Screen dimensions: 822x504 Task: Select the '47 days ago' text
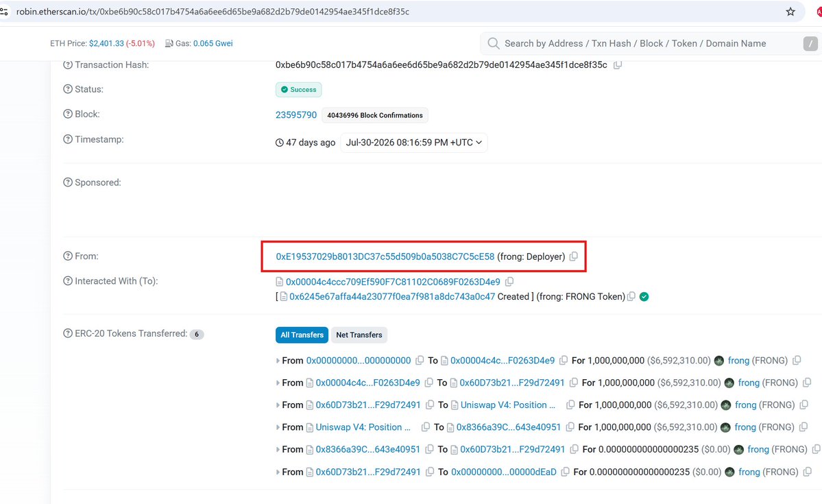[311, 143]
